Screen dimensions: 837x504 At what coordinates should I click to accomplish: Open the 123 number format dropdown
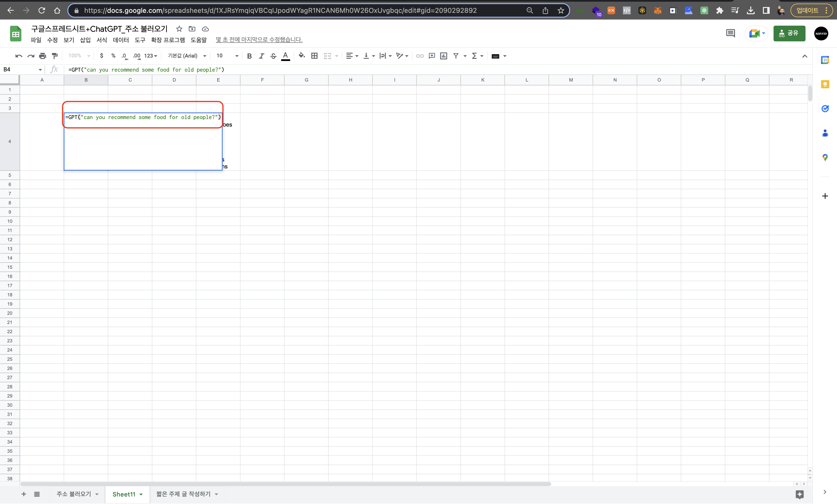(x=150, y=56)
